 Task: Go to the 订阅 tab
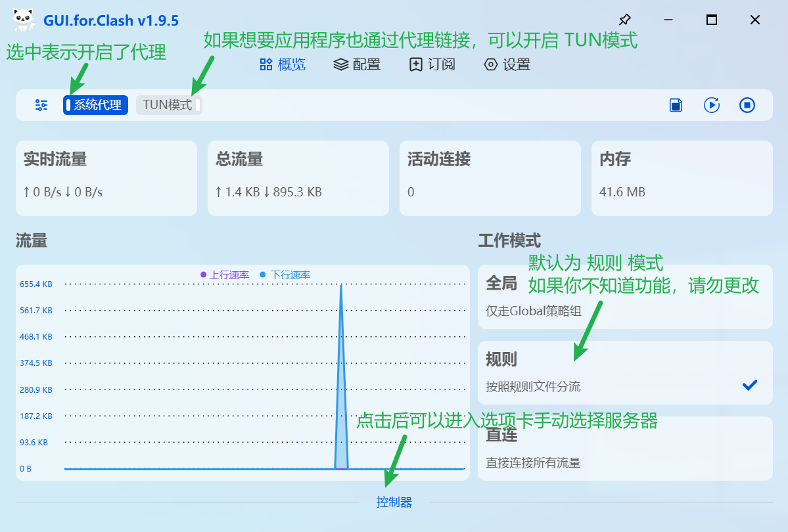point(432,64)
